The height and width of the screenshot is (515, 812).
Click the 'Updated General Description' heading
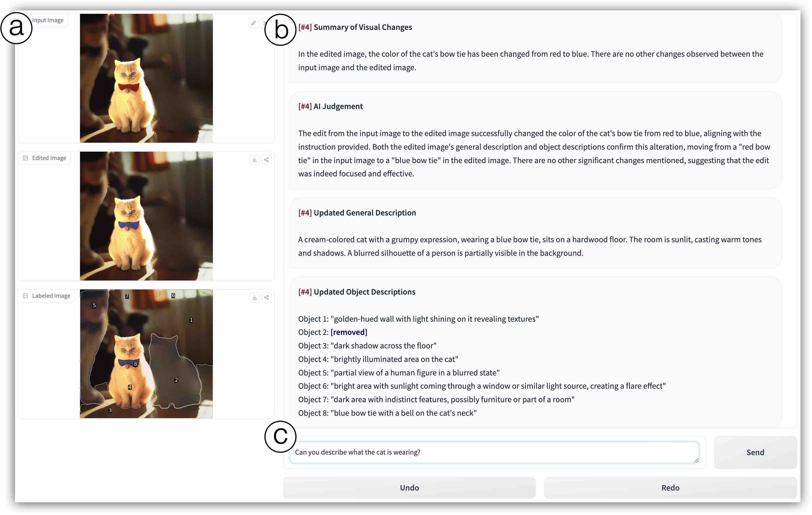pyautogui.click(x=365, y=213)
